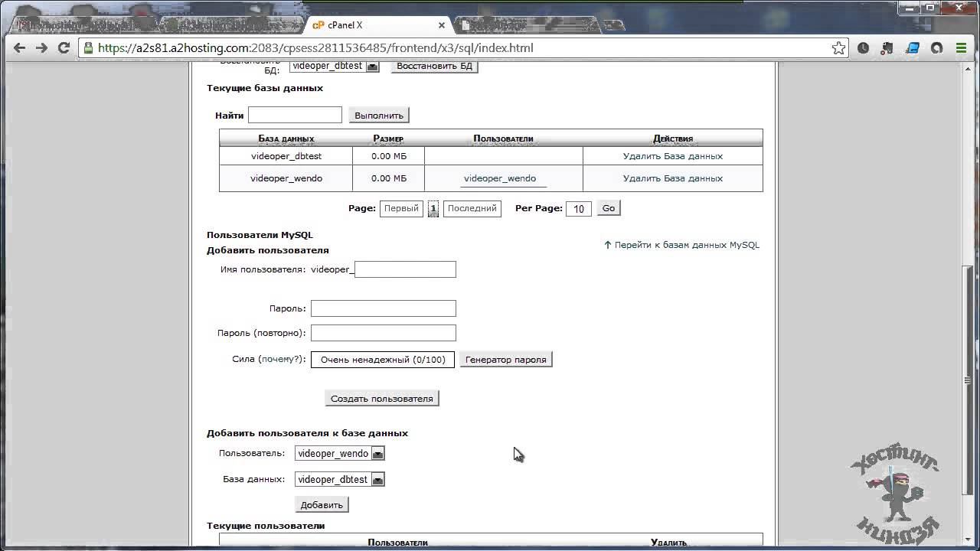Screen dimensions: 980x551
Task: Click the Выполнить search button
Action: pyautogui.click(x=379, y=116)
